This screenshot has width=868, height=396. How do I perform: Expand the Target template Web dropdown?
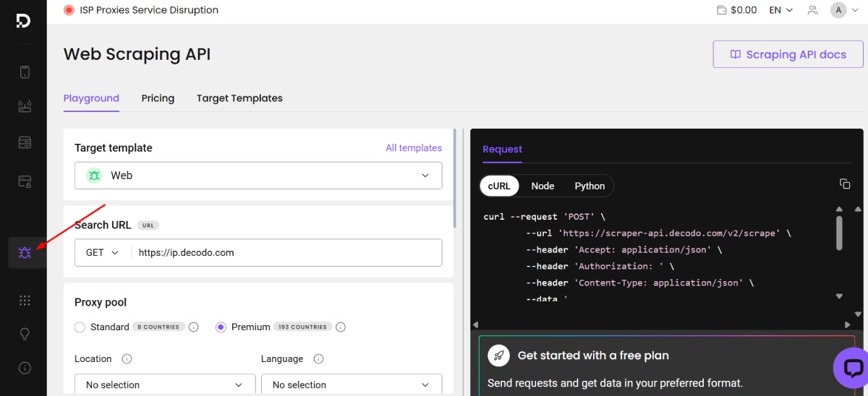(258, 176)
